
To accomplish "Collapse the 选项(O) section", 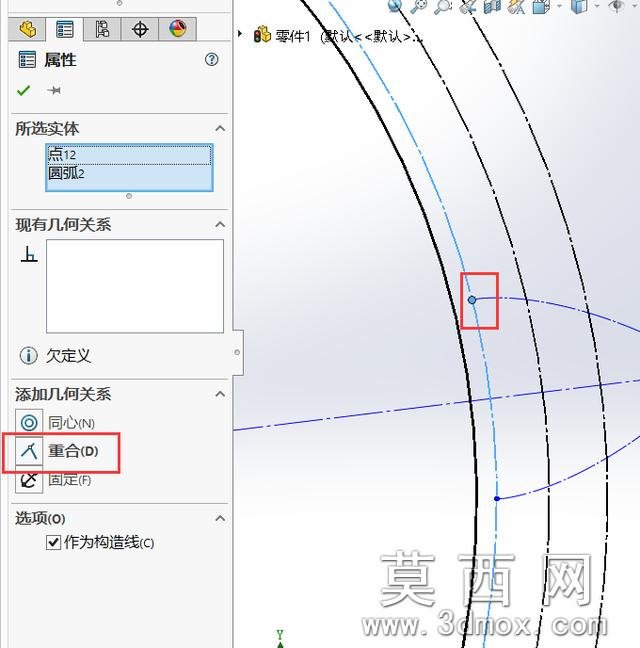I will coord(220,518).
